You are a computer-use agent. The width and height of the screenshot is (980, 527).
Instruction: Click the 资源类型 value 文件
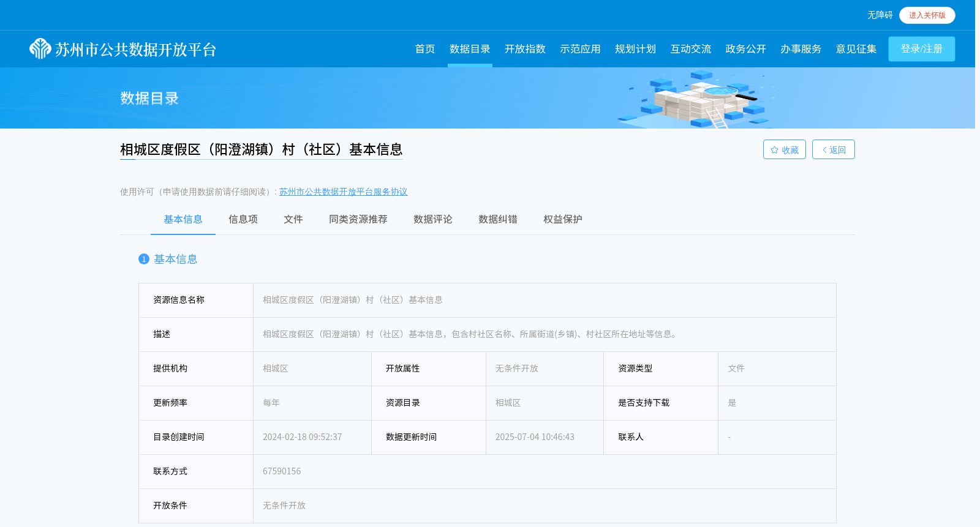tap(736, 368)
